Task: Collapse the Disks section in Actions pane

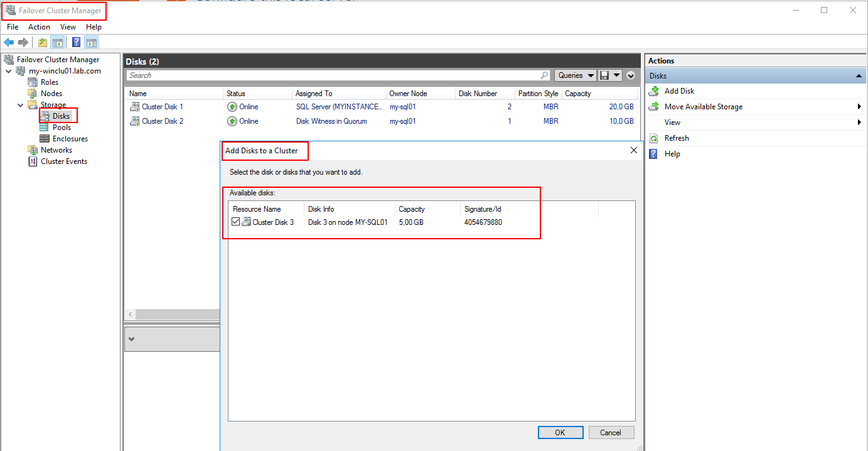Action: tap(859, 76)
